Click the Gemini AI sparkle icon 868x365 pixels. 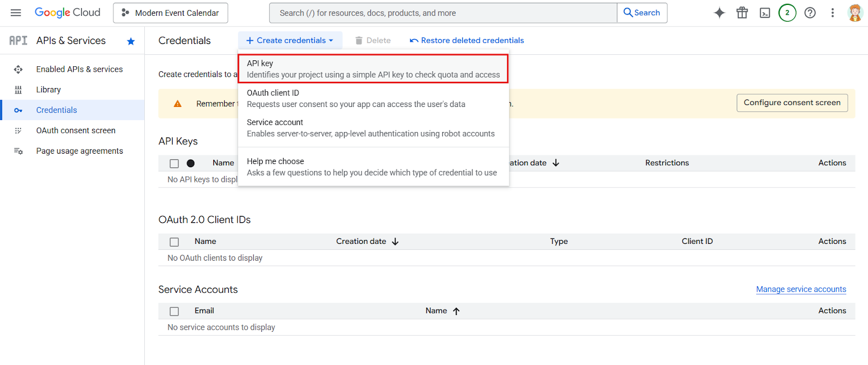pos(719,13)
